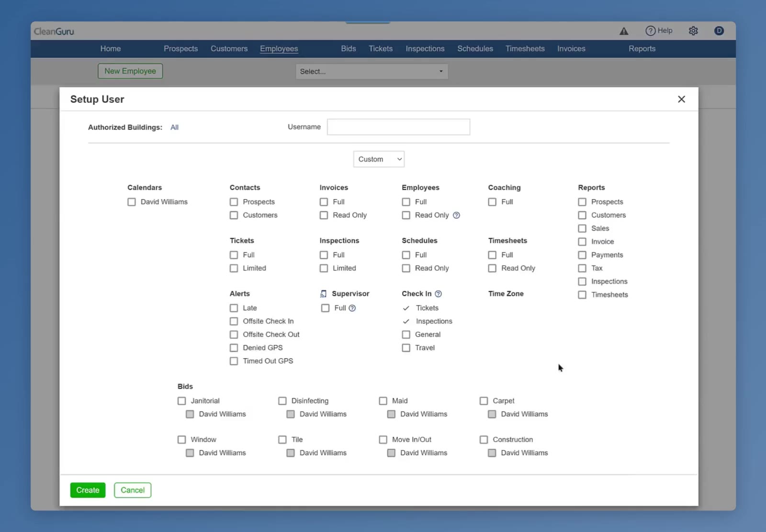This screenshot has height=532, width=766.
Task: Check Full under Tickets
Action: [x=234, y=255]
